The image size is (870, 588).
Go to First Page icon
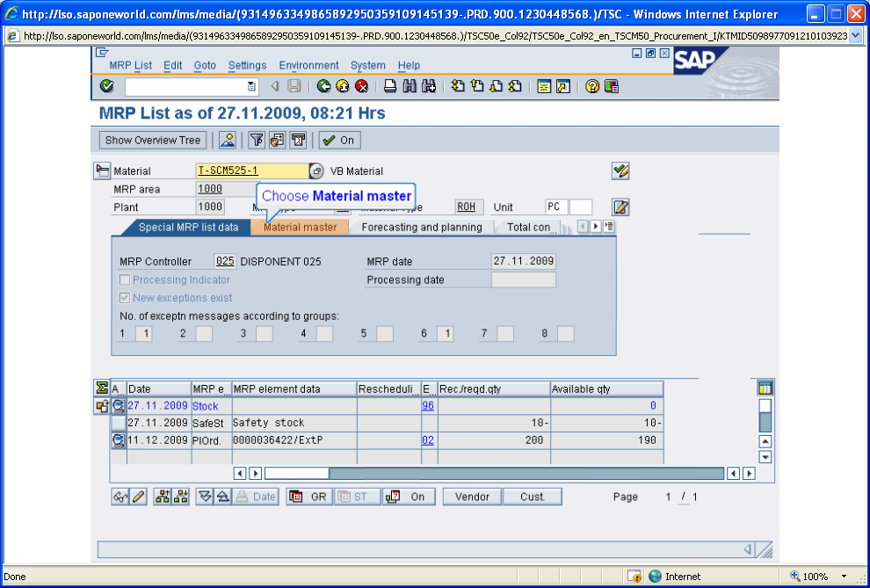click(459, 86)
